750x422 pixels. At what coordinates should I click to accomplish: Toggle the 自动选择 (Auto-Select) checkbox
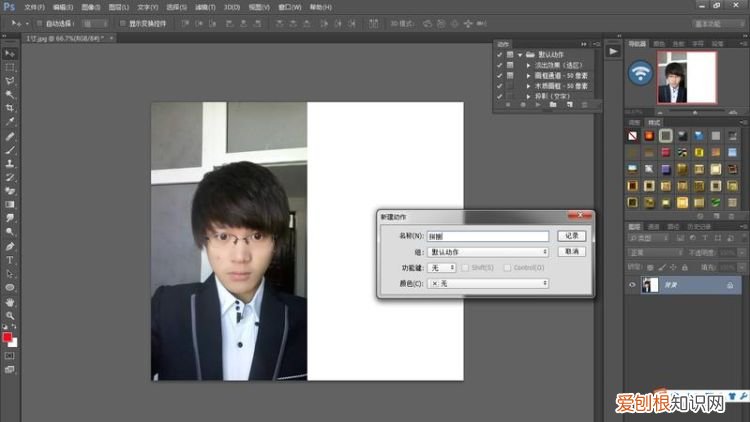click(40, 22)
